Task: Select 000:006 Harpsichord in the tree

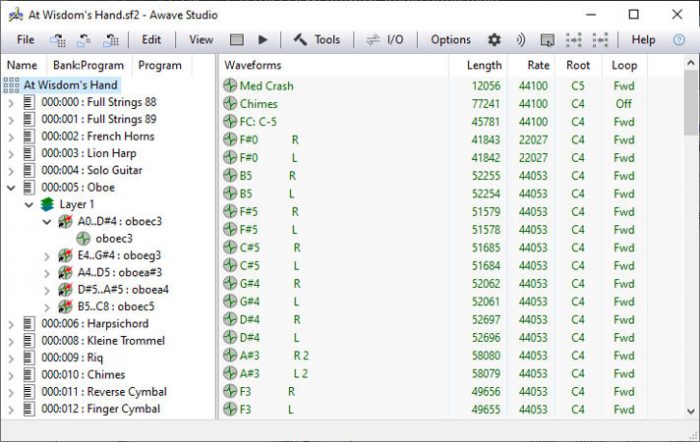Action: pyautogui.click(x=94, y=323)
